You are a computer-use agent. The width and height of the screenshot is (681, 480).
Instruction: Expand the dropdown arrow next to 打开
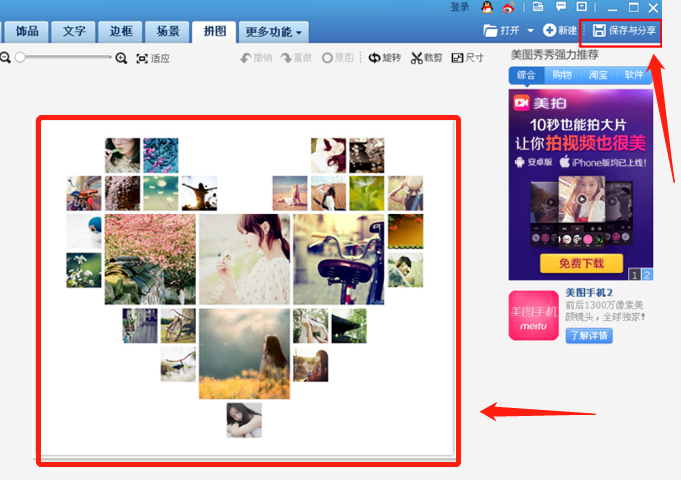(530, 31)
